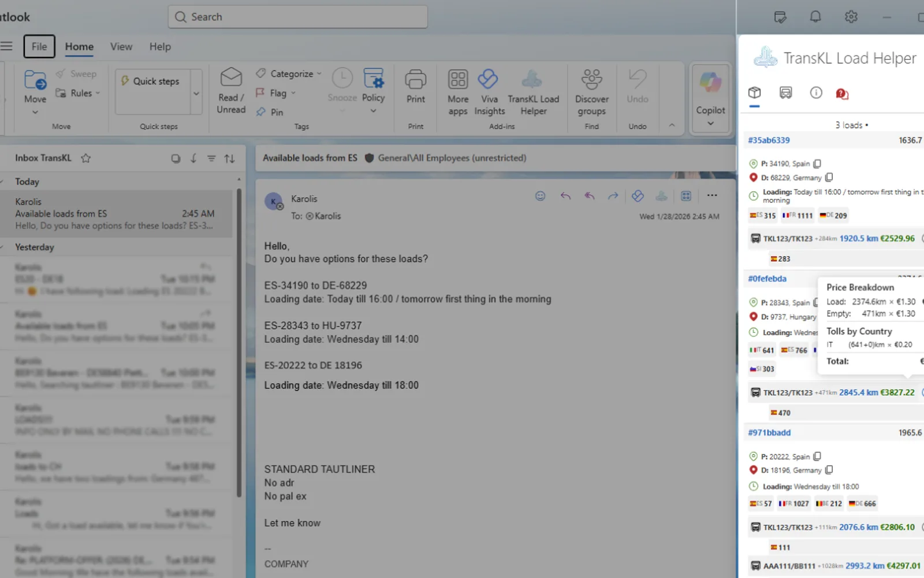Viewport: 924px width, 578px height.
Task: Open the truck tab in TransKL panel
Action: (785, 92)
